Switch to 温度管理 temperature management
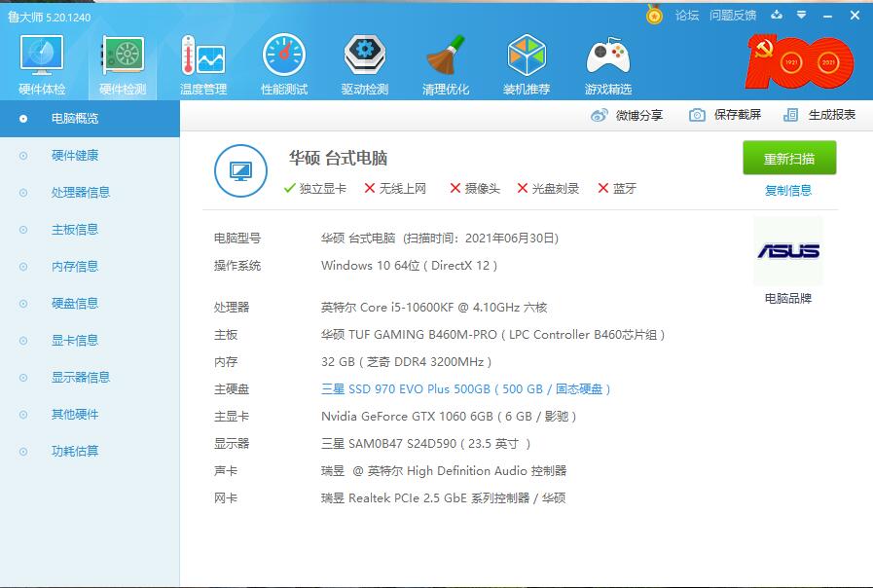This screenshot has height=588, width=873. pos(201,62)
